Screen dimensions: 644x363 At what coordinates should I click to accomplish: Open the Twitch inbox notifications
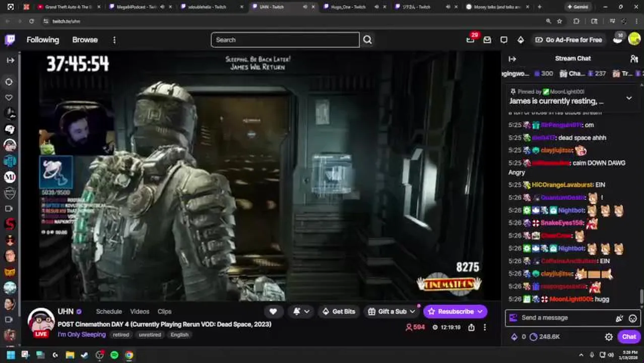click(487, 40)
